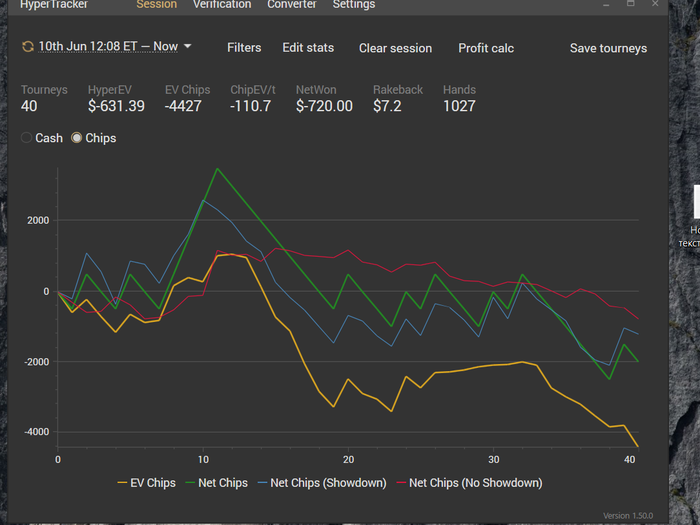Image resolution: width=700 pixels, height=525 pixels.
Task: Open the Settings tab
Action: coord(354,4)
